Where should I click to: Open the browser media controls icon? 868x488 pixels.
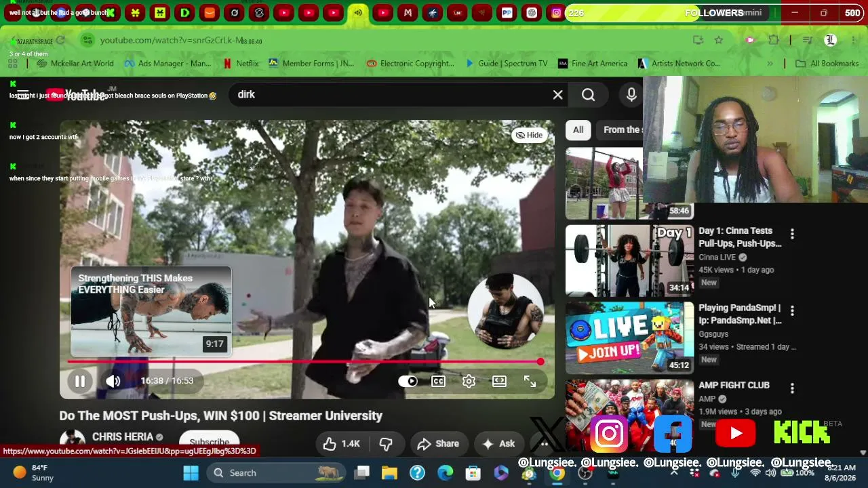807,41
